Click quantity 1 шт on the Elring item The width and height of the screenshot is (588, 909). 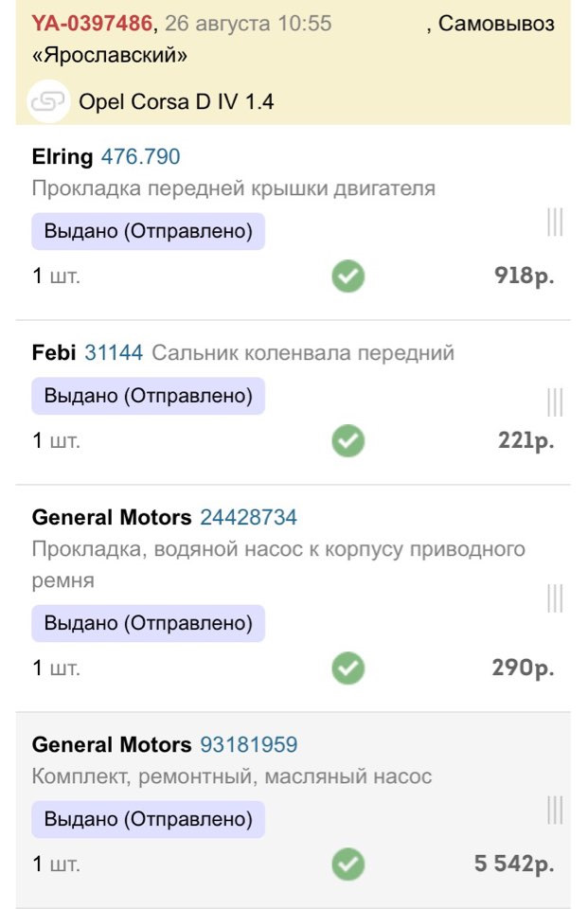point(55,276)
